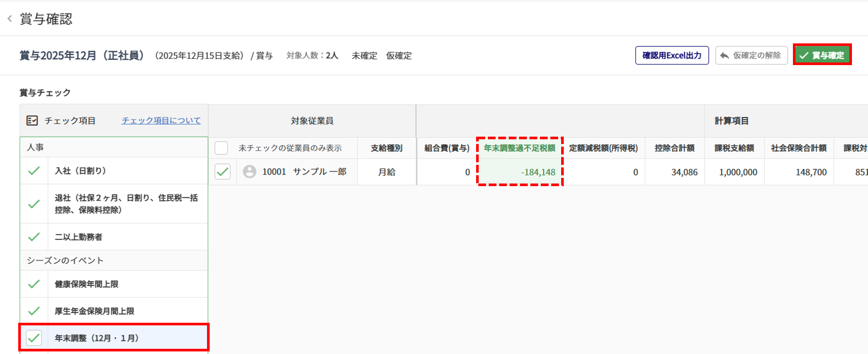The width and height of the screenshot is (868, 354).
Task: Toggle the 年末調整（12月・1月） checkbox
Action: 34,338
